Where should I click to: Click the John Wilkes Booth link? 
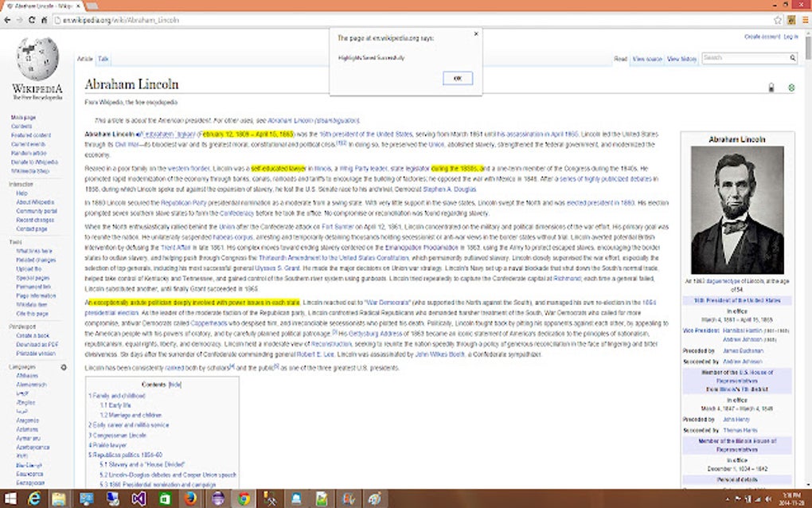pyautogui.click(x=439, y=354)
